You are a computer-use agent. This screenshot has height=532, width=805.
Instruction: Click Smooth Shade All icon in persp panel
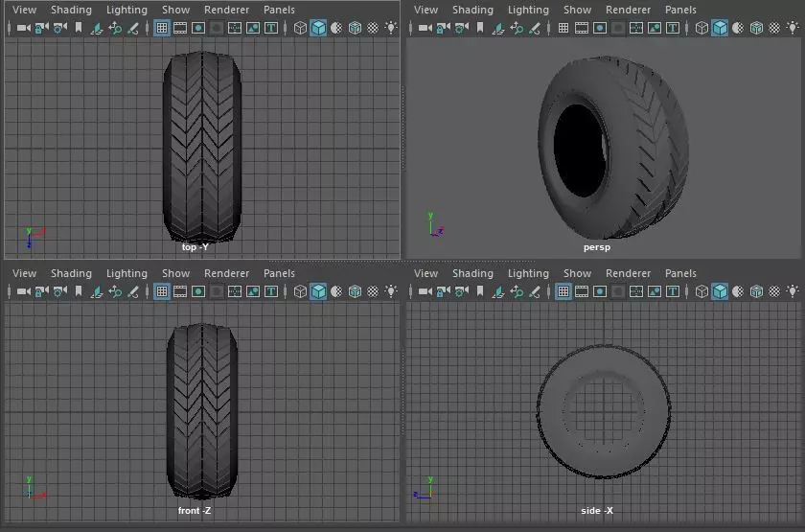[x=720, y=28]
